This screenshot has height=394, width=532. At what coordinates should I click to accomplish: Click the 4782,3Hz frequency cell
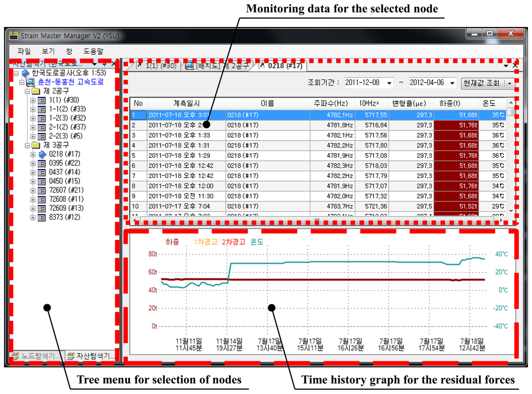332,166
